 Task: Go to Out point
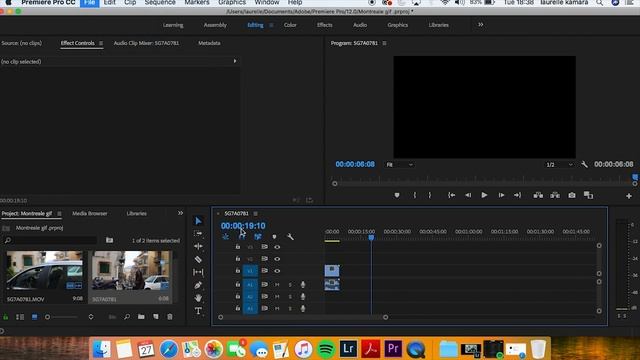[x=518, y=196]
